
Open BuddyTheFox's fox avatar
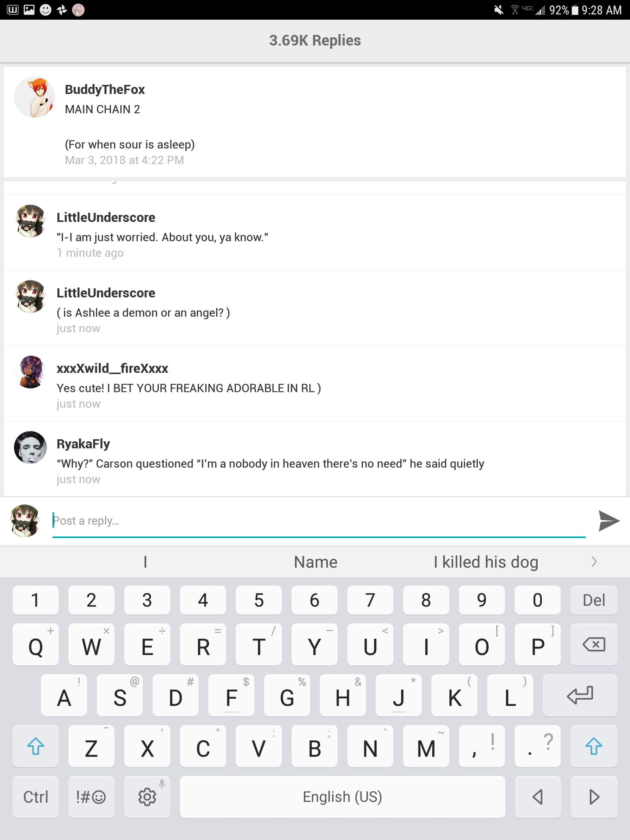pyautogui.click(x=35, y=97)
